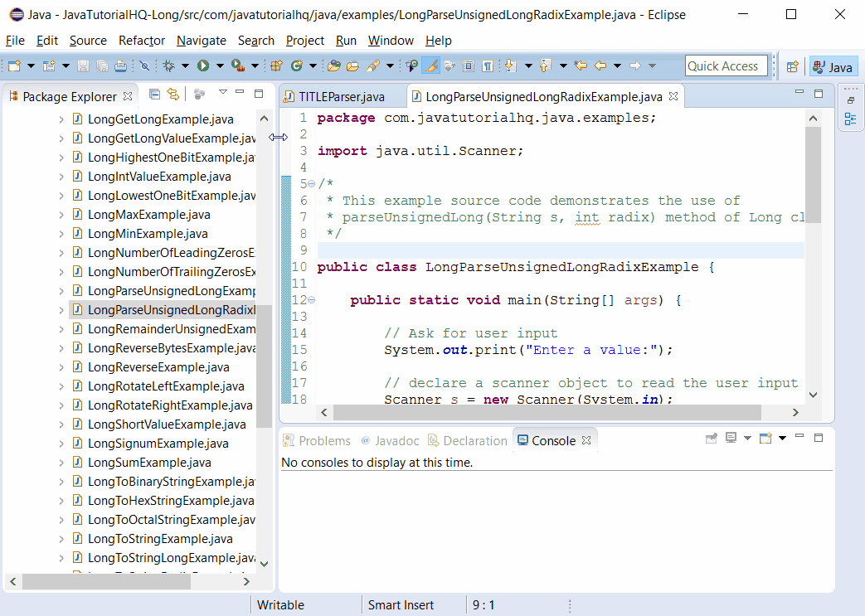
Task: Open the Refactor menu
Action: coord(142,41)
